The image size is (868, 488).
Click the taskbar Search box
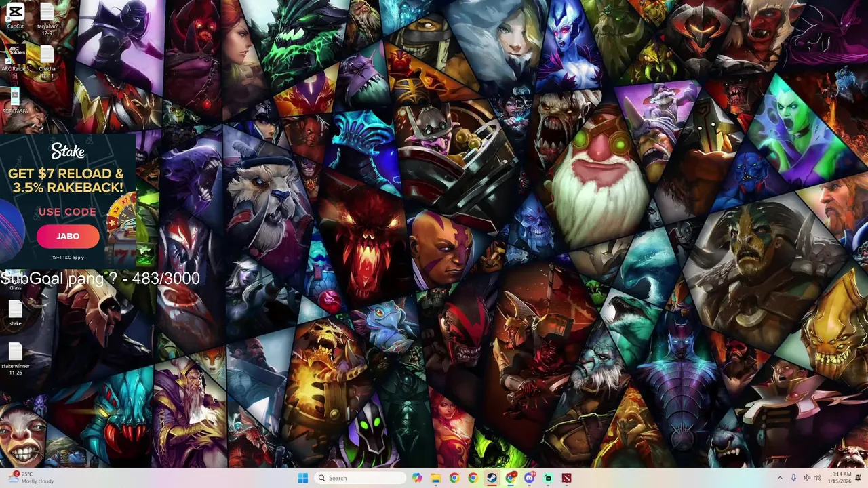361,478
